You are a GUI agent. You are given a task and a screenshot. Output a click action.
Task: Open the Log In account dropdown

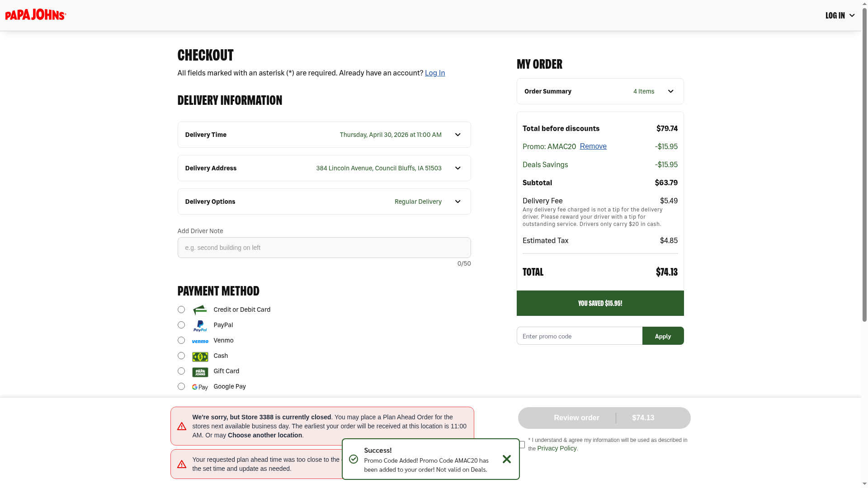coord(840,15)
